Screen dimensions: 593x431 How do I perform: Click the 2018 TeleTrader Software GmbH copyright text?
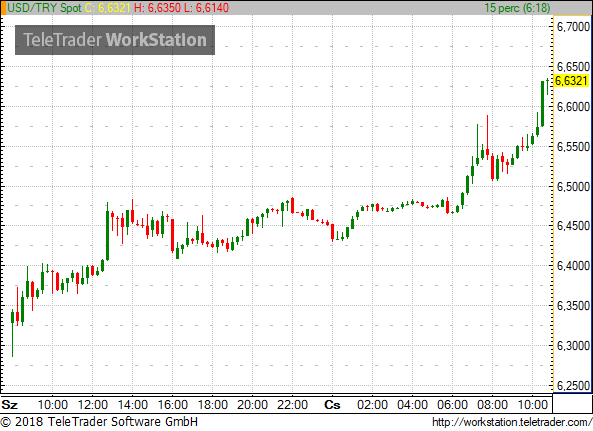(99, 422)
